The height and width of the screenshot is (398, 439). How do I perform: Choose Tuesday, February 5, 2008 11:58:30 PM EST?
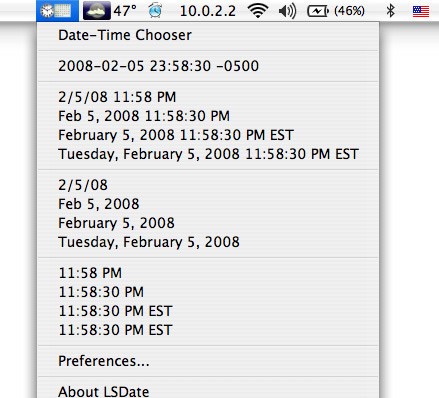[x=208, y=154]
